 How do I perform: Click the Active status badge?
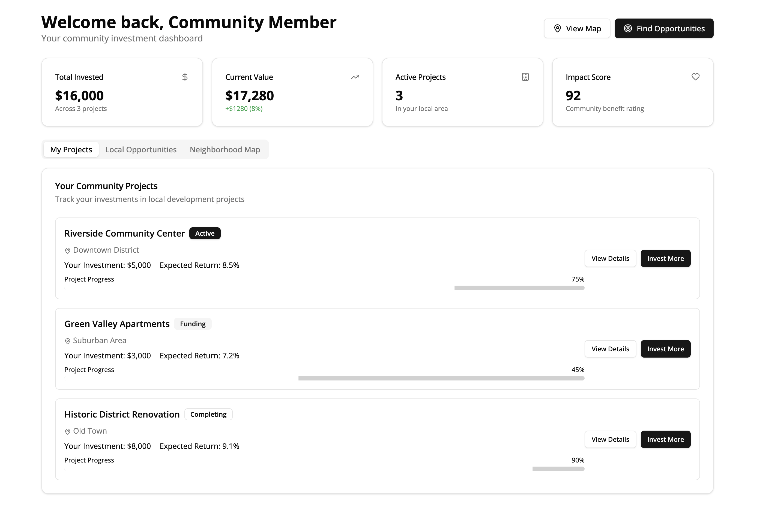(x=205, y=233)
